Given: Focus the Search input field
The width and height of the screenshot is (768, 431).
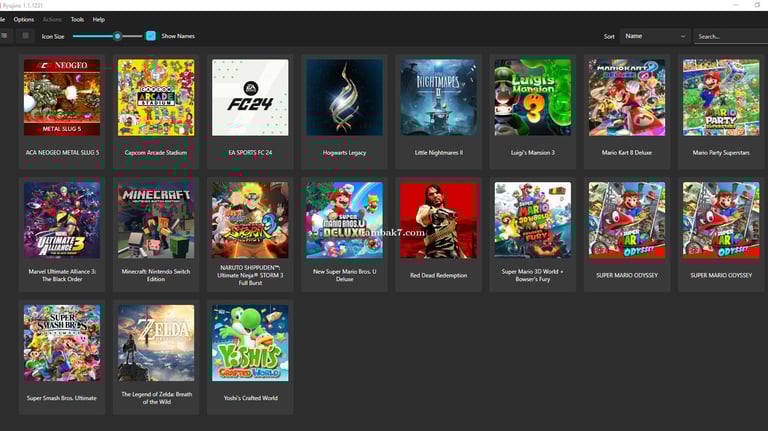Looking at the screenshot, I should (731, 36).
